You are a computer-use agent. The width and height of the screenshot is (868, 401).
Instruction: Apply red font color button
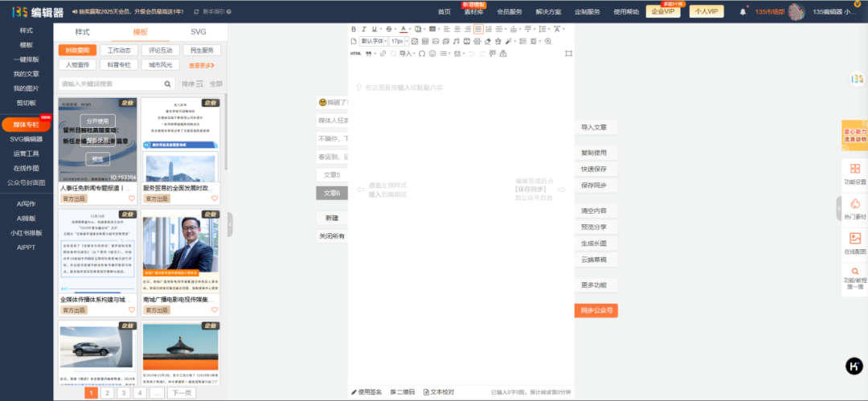pyautogui.click(x=403, y=29)
